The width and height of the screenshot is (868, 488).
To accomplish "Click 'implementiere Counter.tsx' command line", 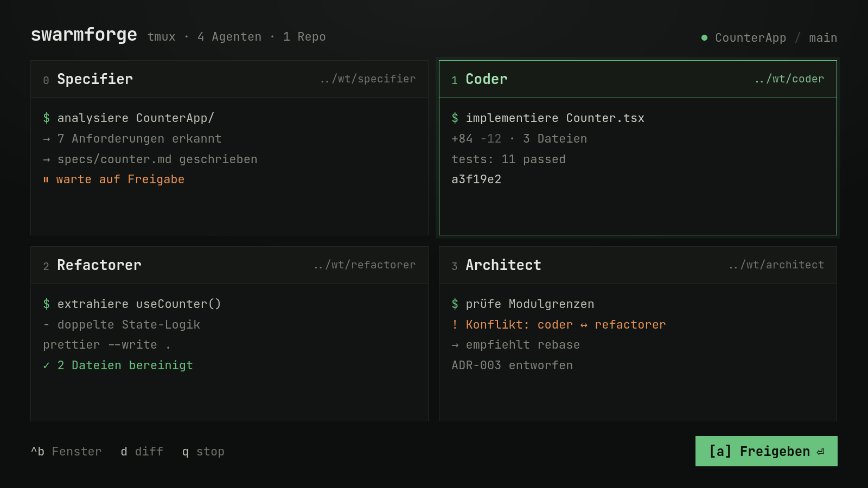I will tap(548, 118).
